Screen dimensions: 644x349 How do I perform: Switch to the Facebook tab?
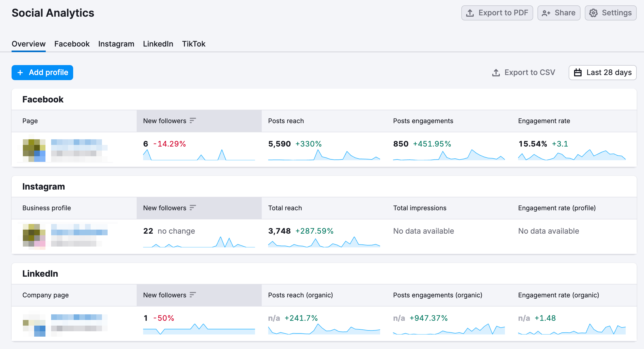[x=72, y=44]
